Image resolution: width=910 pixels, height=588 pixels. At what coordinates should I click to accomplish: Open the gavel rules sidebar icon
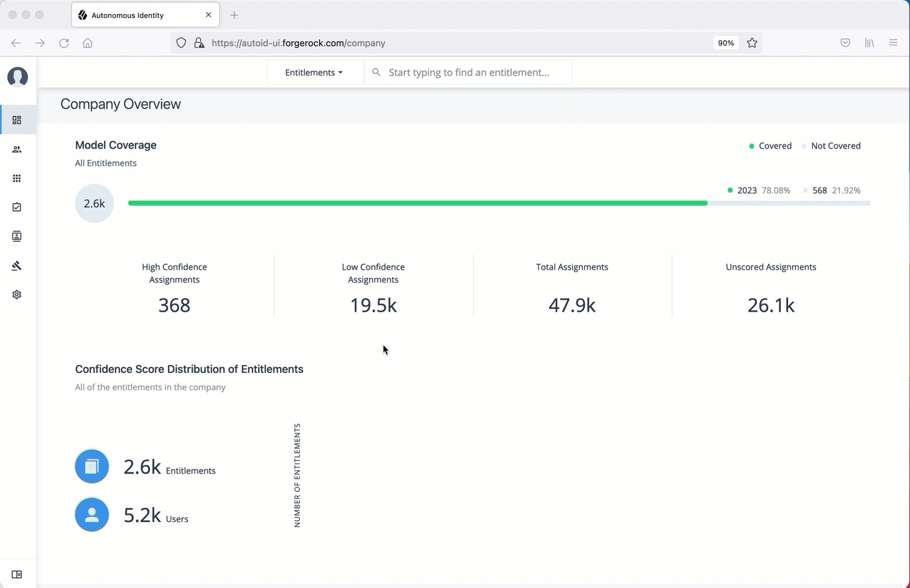coord(17,266)
